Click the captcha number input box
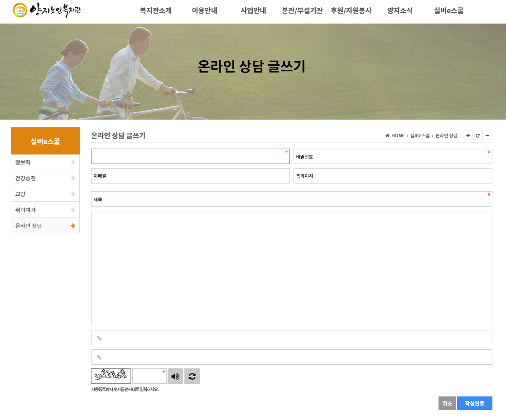Screen dimensions: 506x420 [x=149, y=376]
